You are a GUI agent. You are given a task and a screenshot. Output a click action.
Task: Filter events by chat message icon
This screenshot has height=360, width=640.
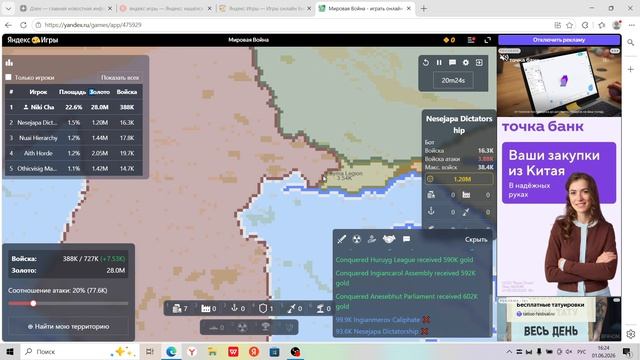point(407,239)
